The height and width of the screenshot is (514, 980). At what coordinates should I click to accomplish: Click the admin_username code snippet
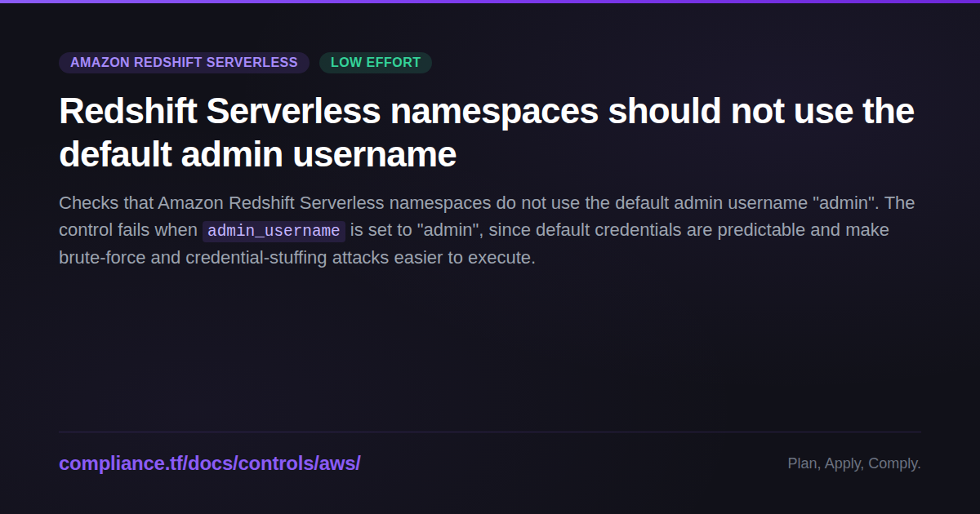click(274, 231)
